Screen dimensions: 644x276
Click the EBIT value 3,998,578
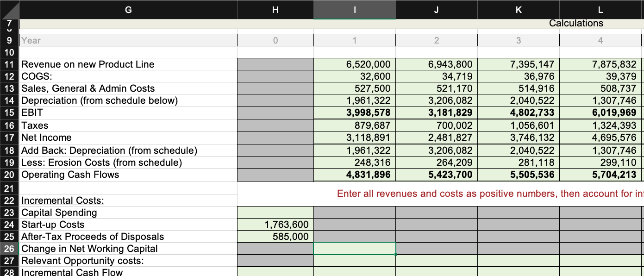tap(354, 112)
